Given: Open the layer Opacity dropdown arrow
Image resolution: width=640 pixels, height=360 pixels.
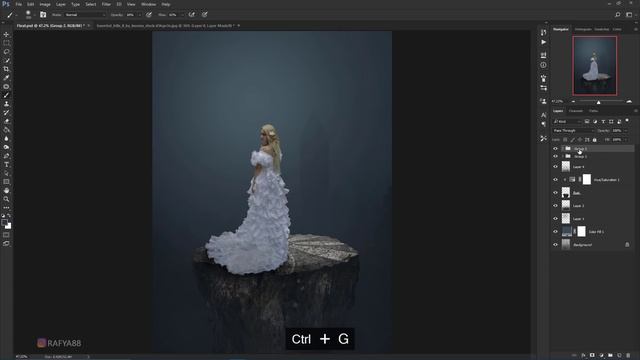Looking at the screenshot, I should point(626,131).
